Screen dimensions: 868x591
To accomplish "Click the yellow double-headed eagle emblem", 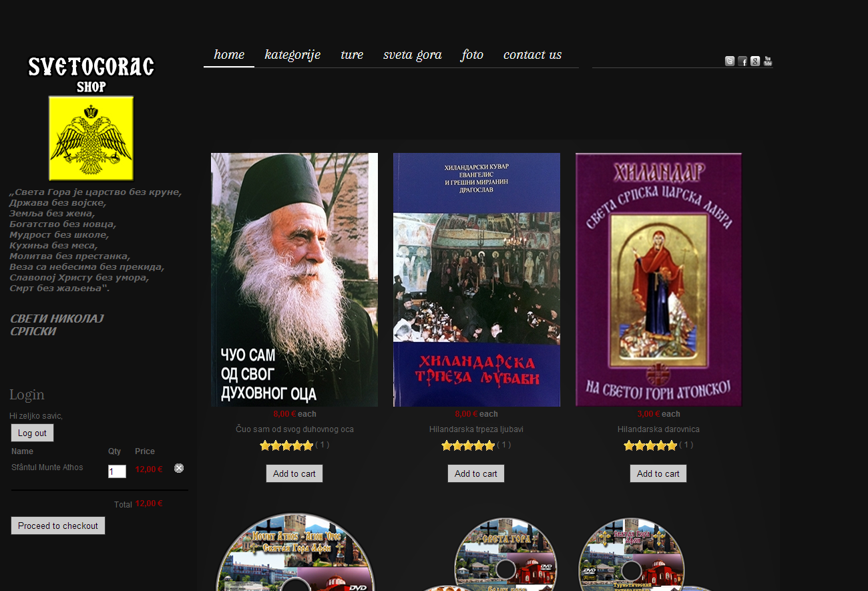I will [91, 138].
